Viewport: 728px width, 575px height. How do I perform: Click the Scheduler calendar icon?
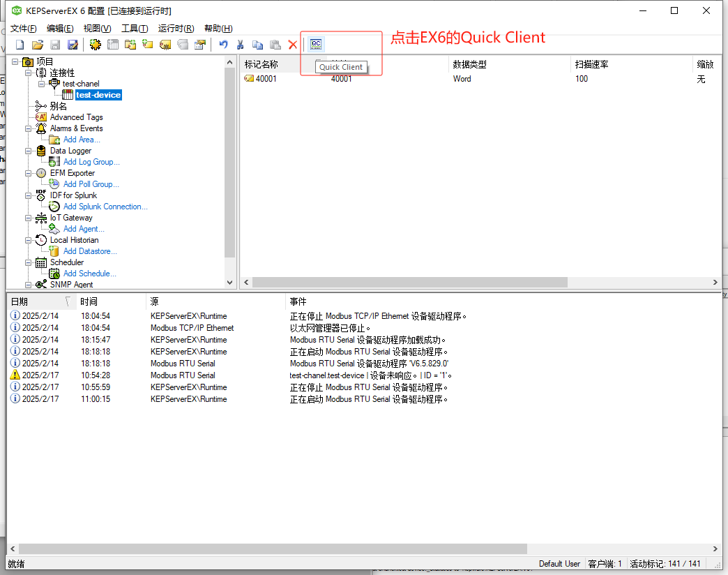41,262
